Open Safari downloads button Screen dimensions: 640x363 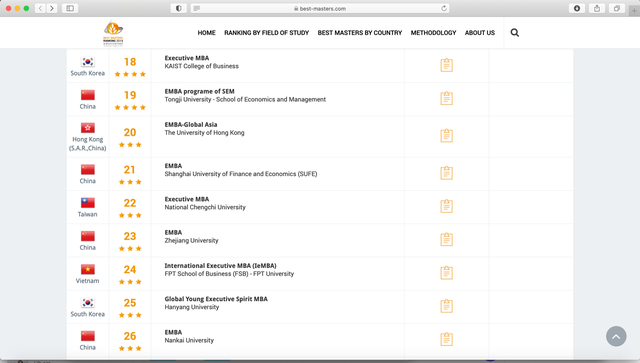[577, 8]
